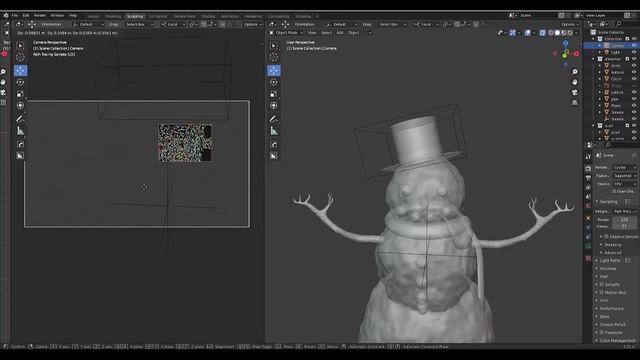This screenshot has height=360, width=640.
Task: Open the Window menu
Action: tap(57, 16)
